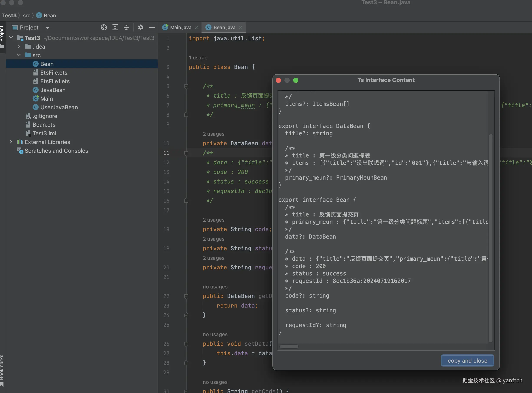This screenshot has width=532, height=393.
Task: Close the Bean.java editor tab
Action: pyautogui.click(x=241, y=27)
